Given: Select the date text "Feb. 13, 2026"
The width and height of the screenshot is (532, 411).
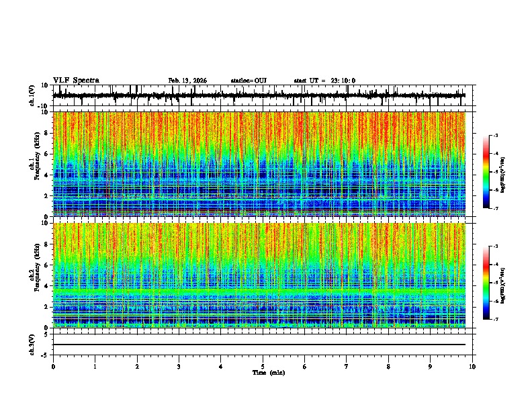Looking at the screenshot, I should point(187,81).
